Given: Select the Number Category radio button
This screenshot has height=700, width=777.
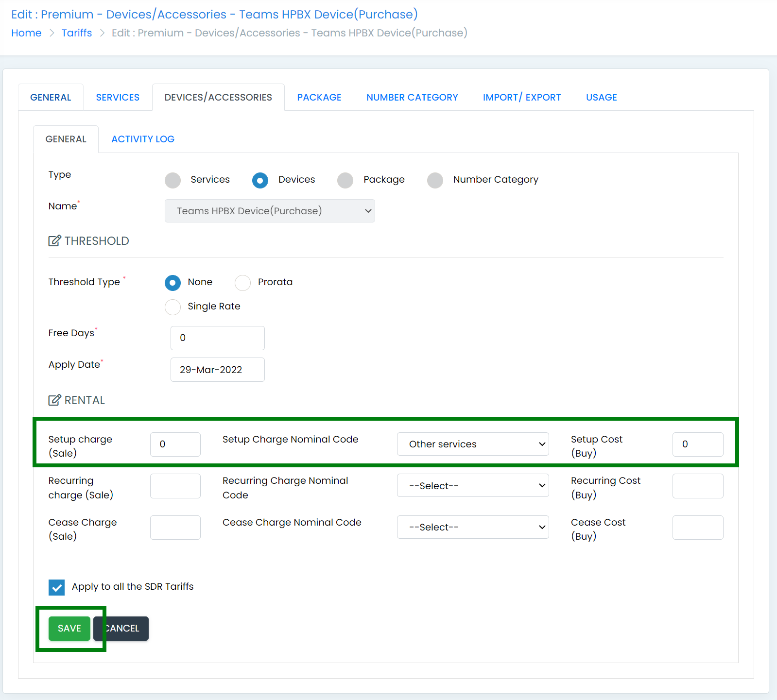Looking at the screenshot, I should pyautogui.click(x=435, y=180).
